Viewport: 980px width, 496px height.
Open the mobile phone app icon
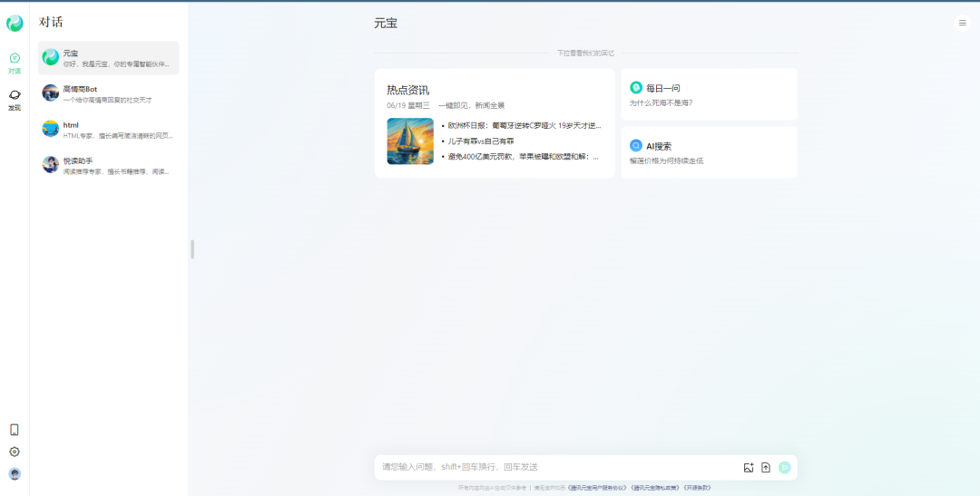pyautogui.click(x=15, y=430)
